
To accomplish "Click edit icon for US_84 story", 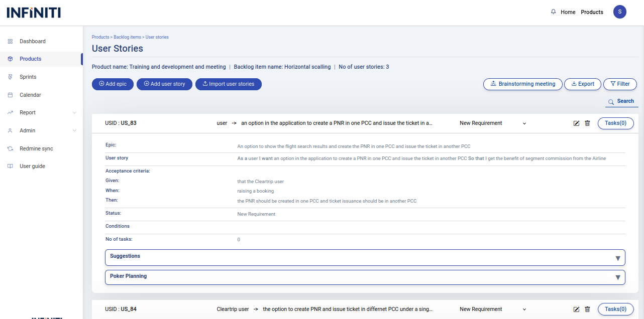I will click(x=576, y=309).
